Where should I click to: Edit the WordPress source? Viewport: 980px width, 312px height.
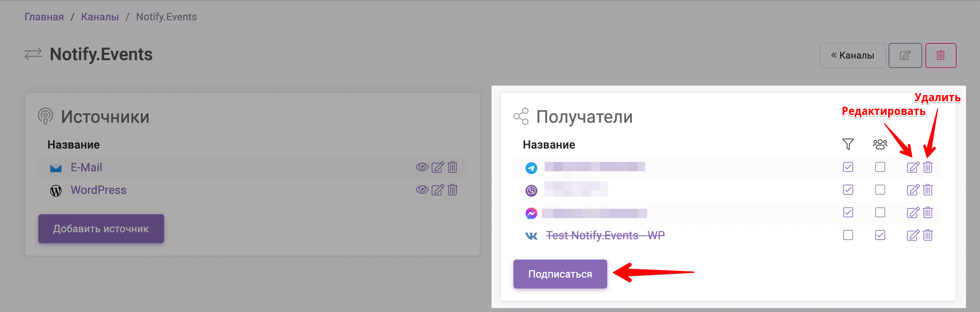(438, 190)
